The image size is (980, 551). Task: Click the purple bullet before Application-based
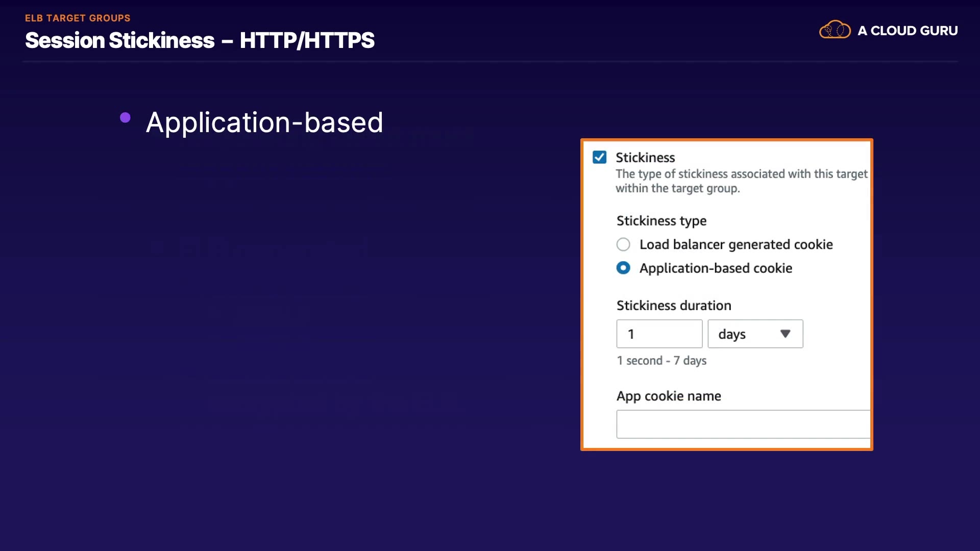tap(125, 118)
